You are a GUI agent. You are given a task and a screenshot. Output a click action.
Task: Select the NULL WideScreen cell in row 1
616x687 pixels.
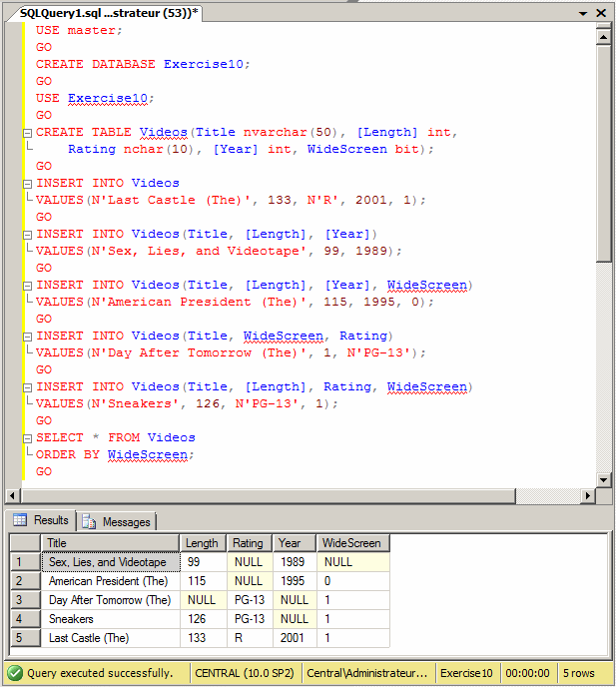[x=353, y=562]
